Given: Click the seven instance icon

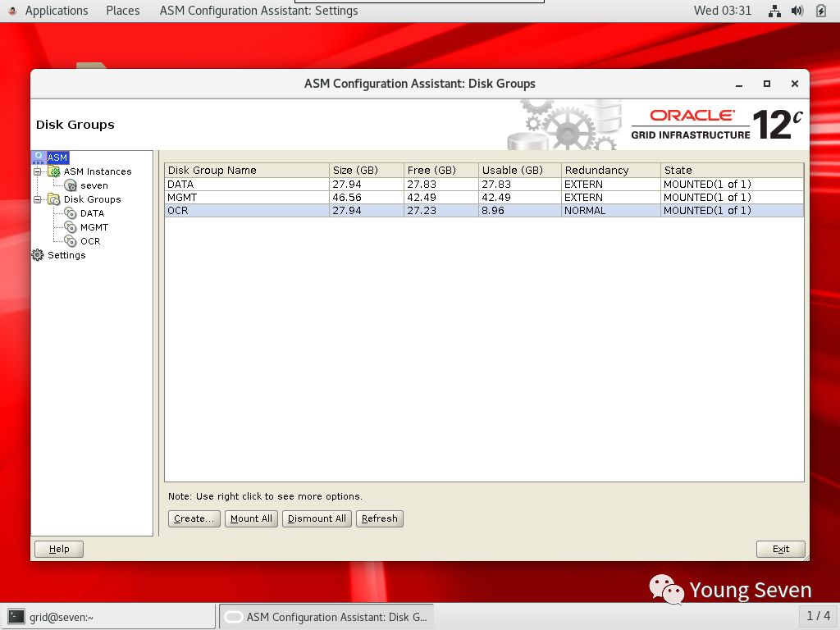Looking at the screenshot, I should pos(71,185).
